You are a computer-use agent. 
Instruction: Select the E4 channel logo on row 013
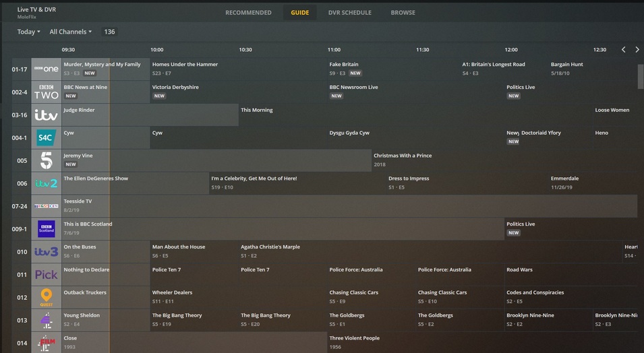point(47,320)
